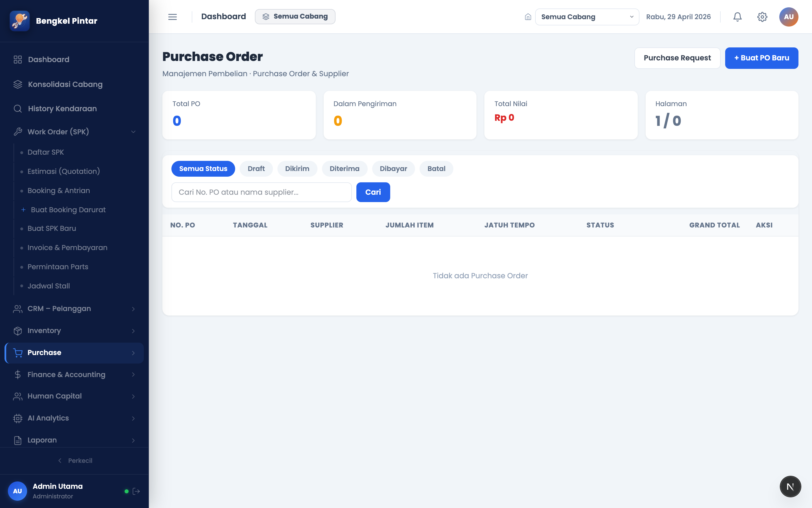Click the AU avatar in top bar

tap(789, 17)
